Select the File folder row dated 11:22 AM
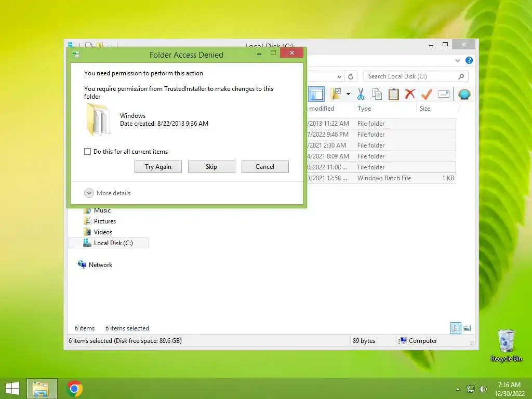This screenshot has width=532, height=399. pos(381,124)
